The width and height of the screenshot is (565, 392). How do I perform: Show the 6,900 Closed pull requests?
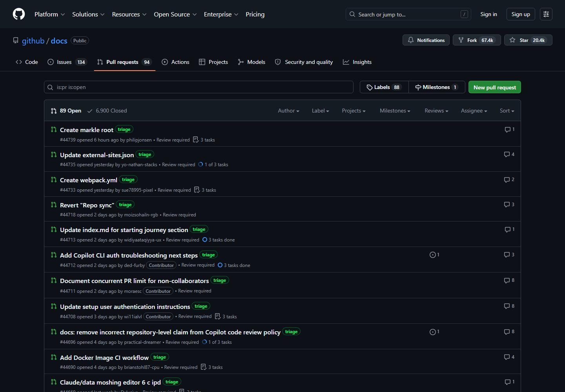107,111
